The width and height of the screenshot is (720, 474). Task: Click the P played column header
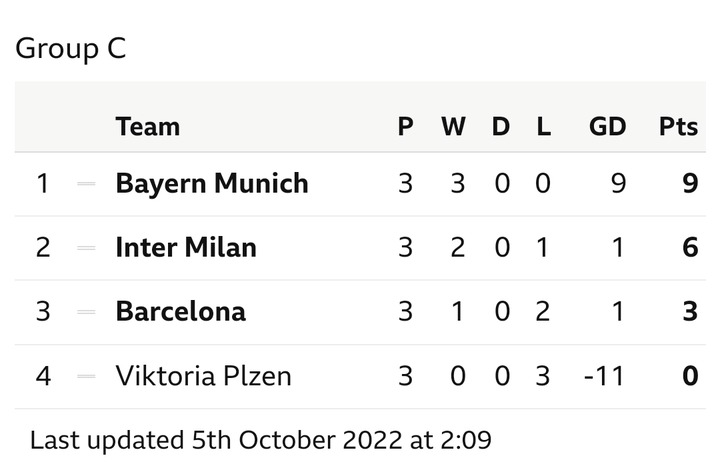coord(405,126)
